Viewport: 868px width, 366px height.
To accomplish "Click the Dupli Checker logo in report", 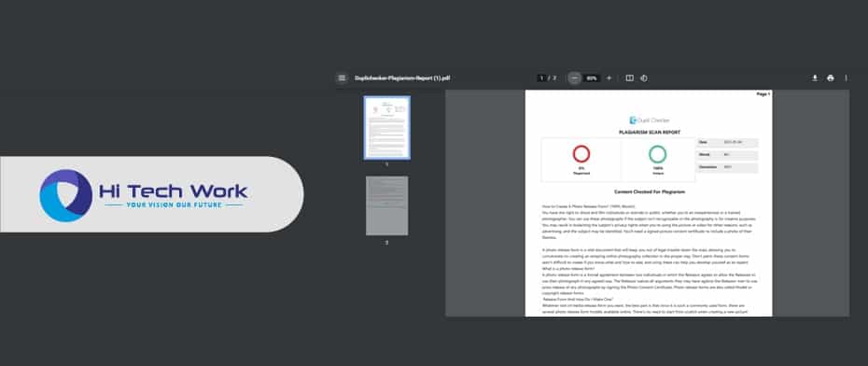I will point(650,120).
